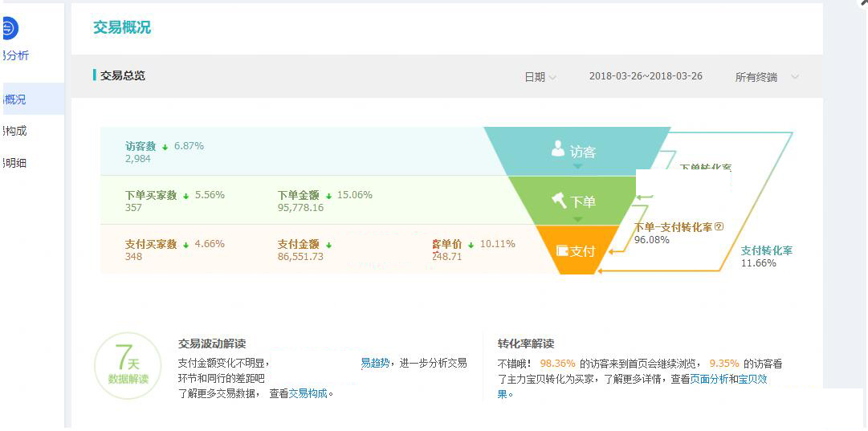The height and width of the screenshot is (431, 868).
Task: Click the 下单 funnel segment
Action: (x=577, y=201)
